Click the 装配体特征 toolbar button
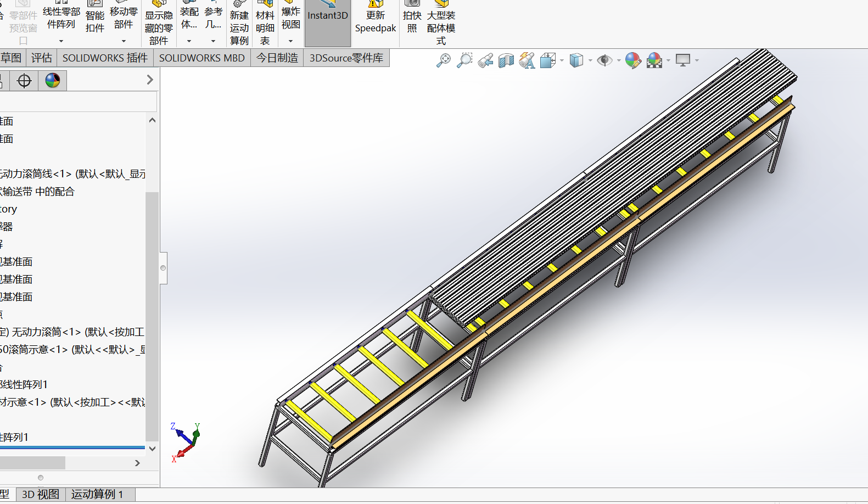The image size is (868, 504). tap(189, 16)
